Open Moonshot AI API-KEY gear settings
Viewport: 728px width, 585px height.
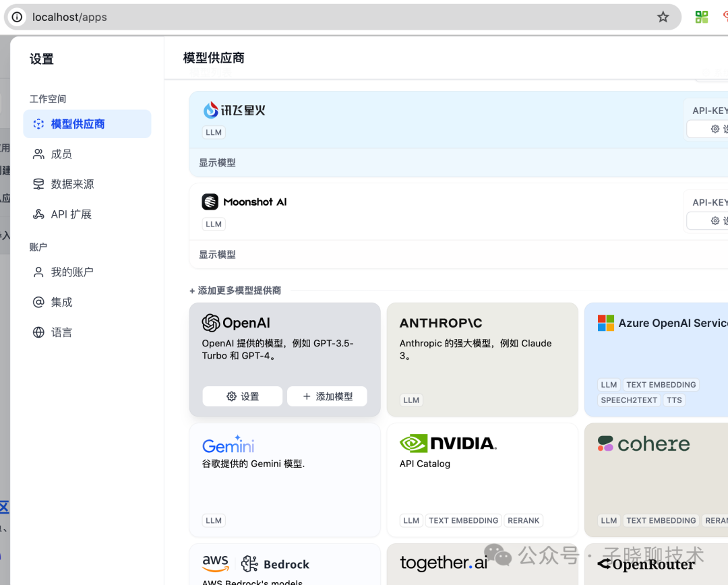coord(715,221)
